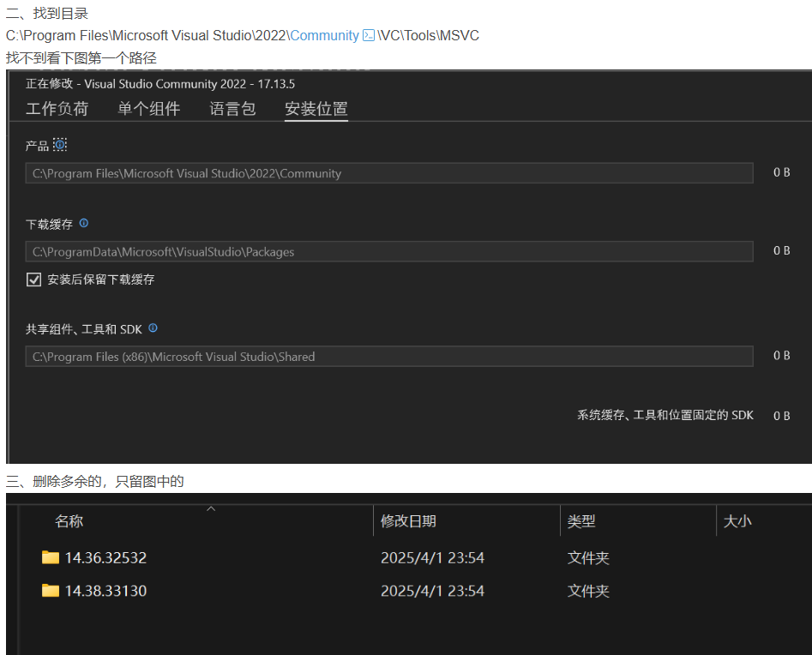Open the 语言包 tab
Image resolution: width=812 pixels, height=655 pixels.
(x=232, y=109)
